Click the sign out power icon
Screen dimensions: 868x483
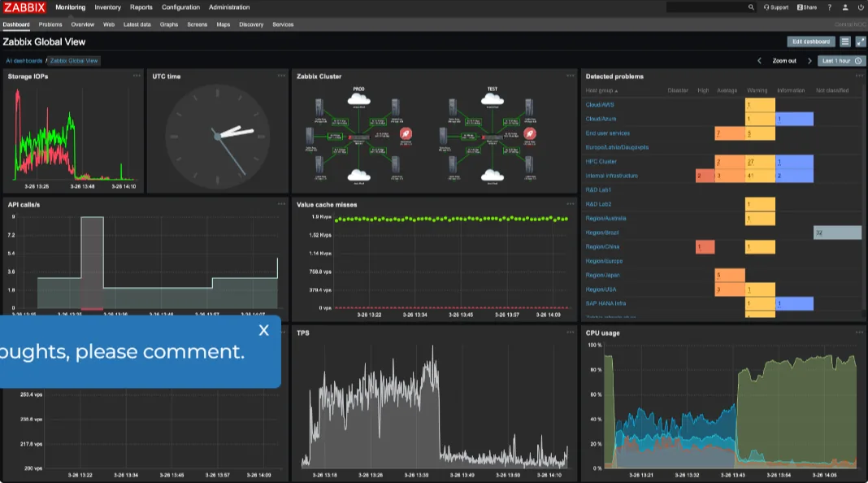(x=861, y=7)
